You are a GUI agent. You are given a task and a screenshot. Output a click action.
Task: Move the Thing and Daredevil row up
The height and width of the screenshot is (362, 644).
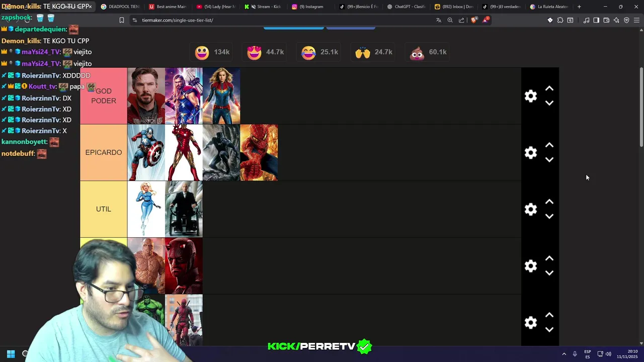549,258
